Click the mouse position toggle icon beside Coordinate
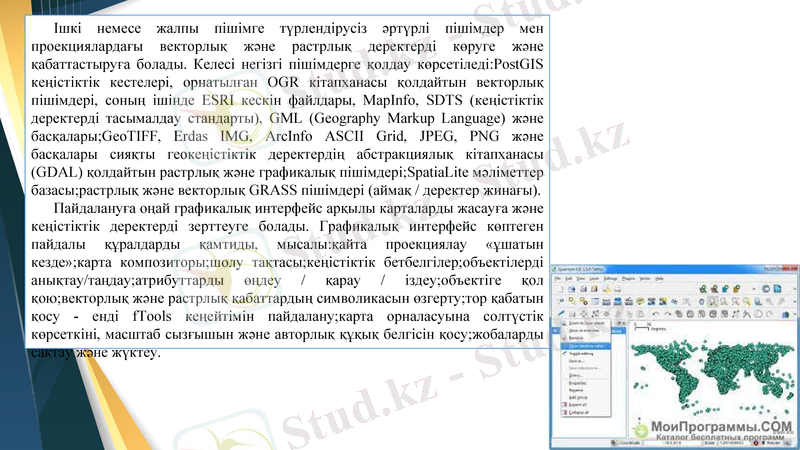Screen dimensions: 800x450 click(x=614, y=443)
